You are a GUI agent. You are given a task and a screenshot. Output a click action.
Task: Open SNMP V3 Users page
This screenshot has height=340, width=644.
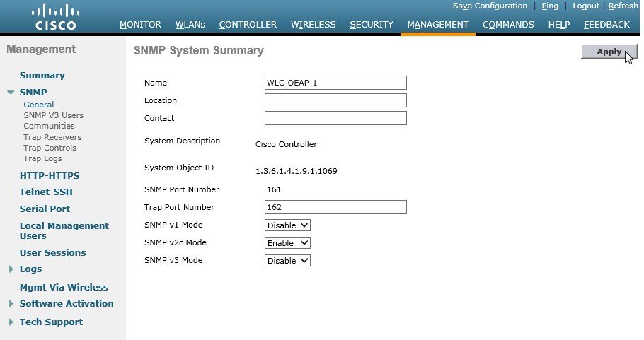(x=53, y=115)
